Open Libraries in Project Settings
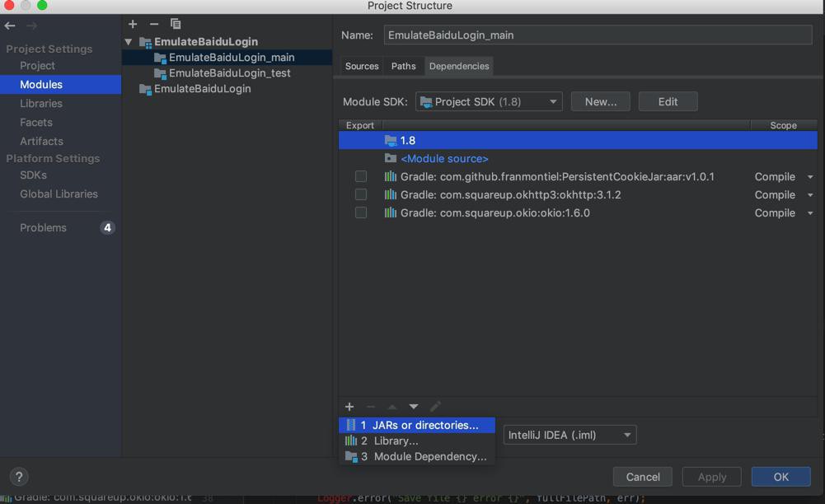825x504 pixels. tap(41, 104)
